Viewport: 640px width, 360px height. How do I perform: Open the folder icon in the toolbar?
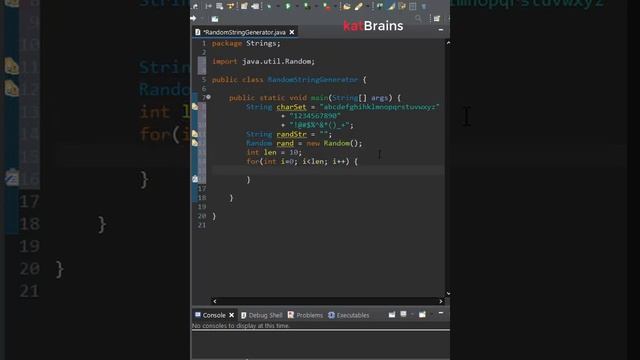pyautogui.click(x=347, y=7)
